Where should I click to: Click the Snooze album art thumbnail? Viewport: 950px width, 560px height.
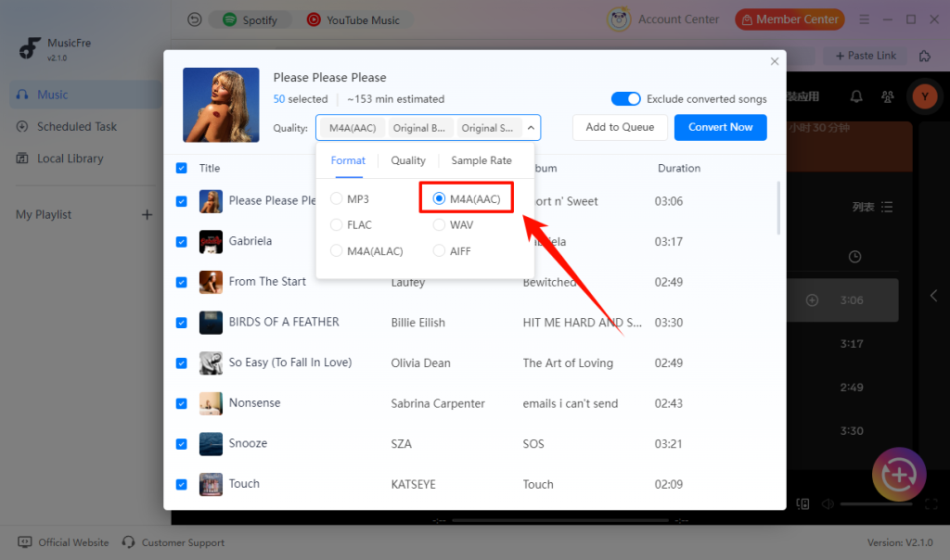(x=211, y=444)
